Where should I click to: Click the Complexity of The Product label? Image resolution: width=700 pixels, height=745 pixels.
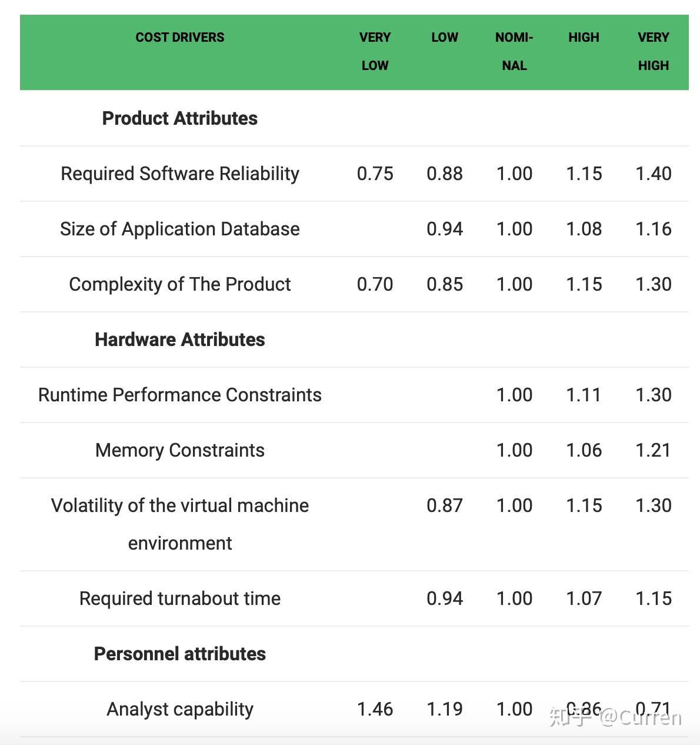pyautogui.click(x=179, y=284)
